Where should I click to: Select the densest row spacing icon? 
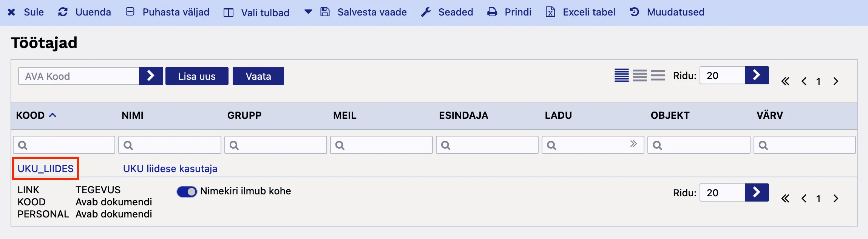[621, 76]
